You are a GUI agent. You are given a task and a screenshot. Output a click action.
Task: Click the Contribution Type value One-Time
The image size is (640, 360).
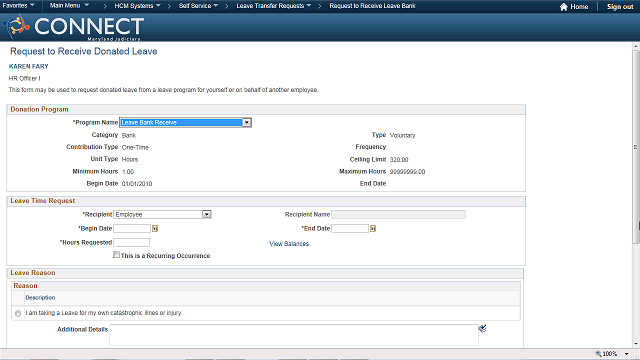point(135,147)
